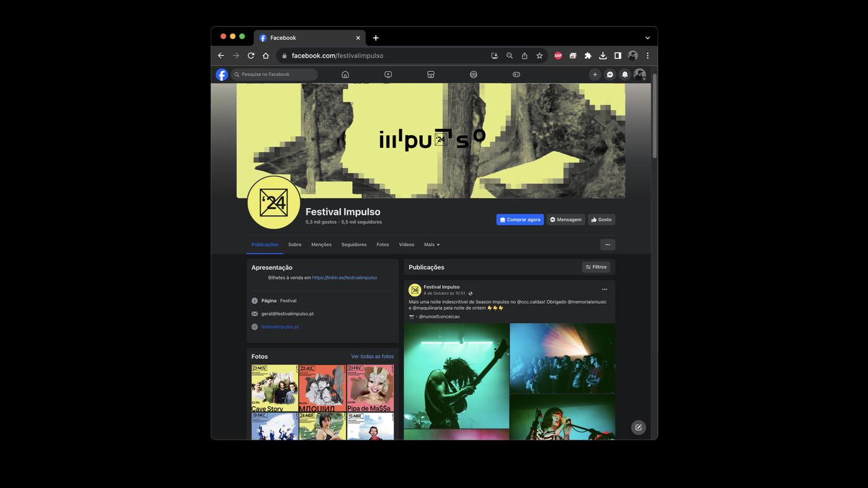Viewport: 868px width, 488px height.
Task: Expand the Mais dropdown
Action: click(432, 245)
